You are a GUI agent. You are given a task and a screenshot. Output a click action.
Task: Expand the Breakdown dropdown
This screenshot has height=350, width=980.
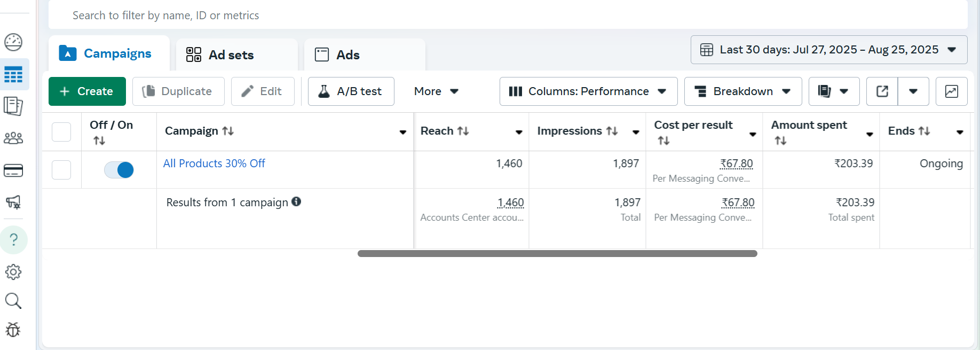743,91
